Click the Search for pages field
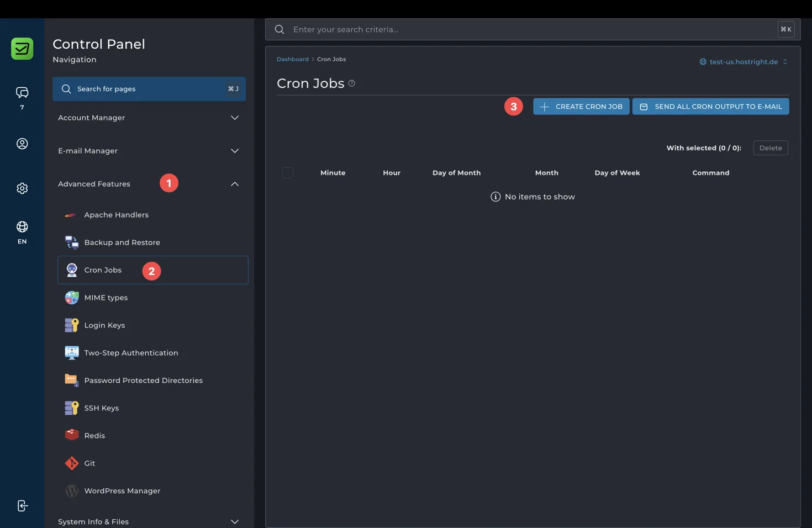Image resolution: width=812 pixels, height=528 pixels. 149,89
